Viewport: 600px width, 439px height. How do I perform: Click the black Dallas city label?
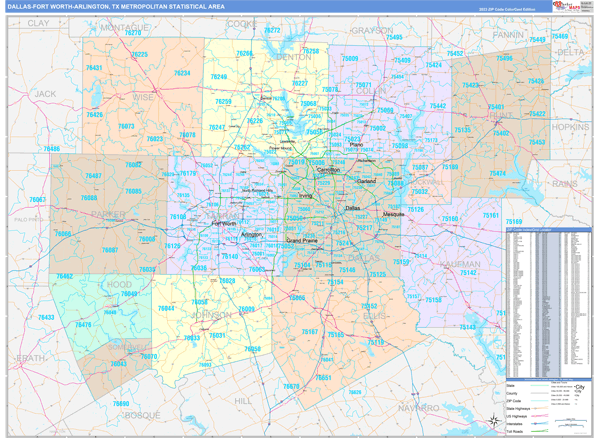[x=352, y=208]
